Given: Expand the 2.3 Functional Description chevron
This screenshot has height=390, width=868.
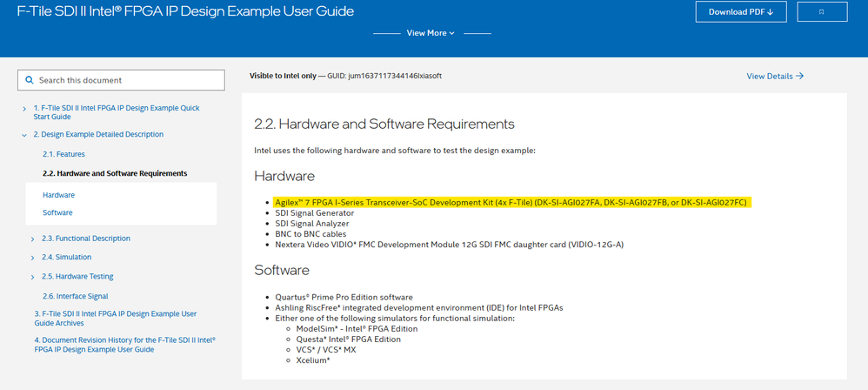Looking at the screenshot, I should pyautogui.click(x=35, y=239).
